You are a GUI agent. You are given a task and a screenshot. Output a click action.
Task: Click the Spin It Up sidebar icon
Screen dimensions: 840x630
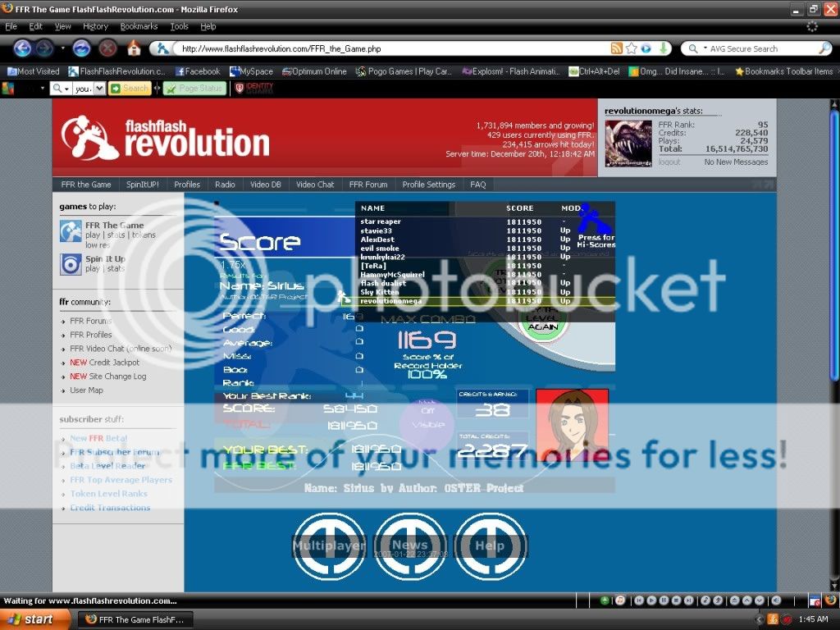71,264
